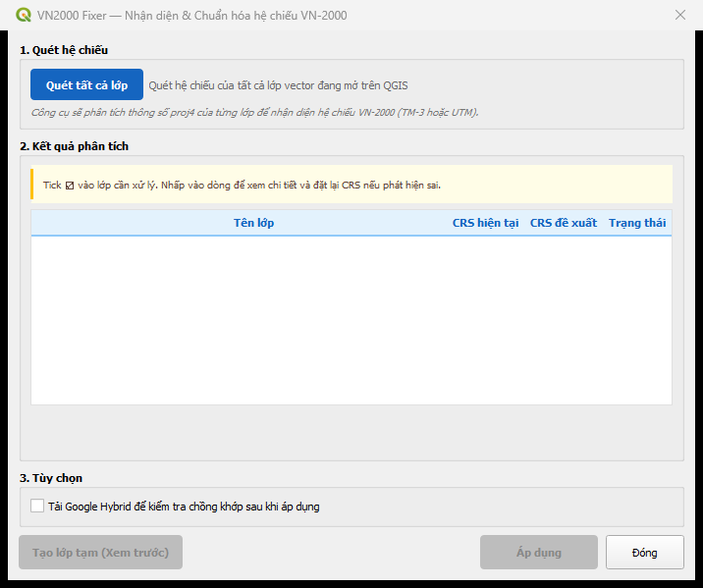703x588 pixels.
Task: Sort by the 'Tên lớp' column header
Action: (253, 223)
